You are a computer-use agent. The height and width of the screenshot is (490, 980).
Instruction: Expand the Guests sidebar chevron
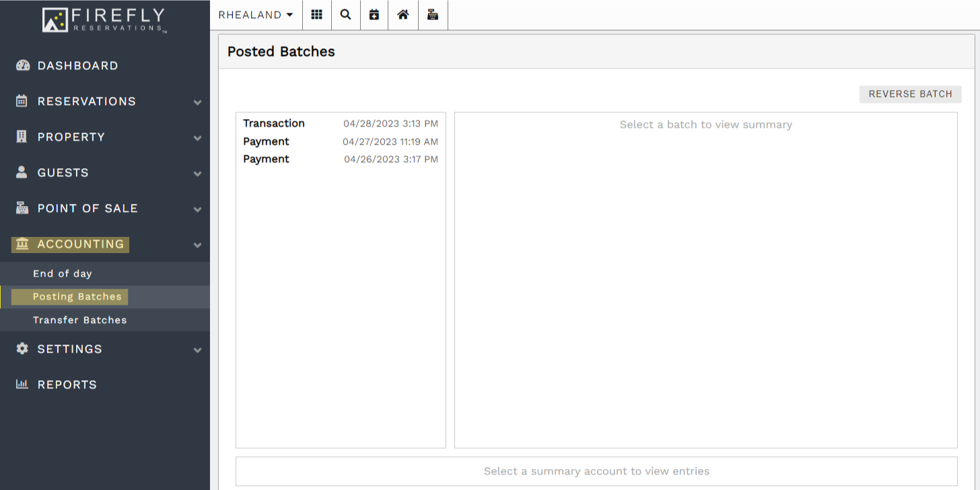point(197,174)
